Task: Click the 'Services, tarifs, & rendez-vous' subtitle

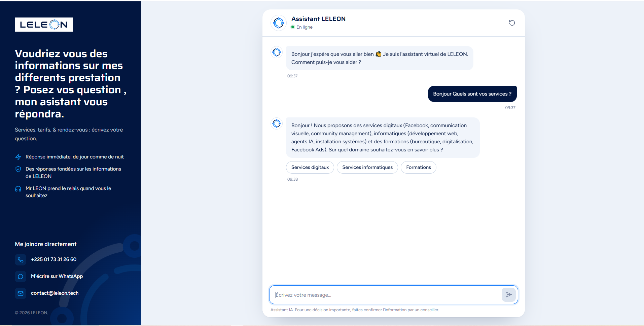Action: [69, 134]
